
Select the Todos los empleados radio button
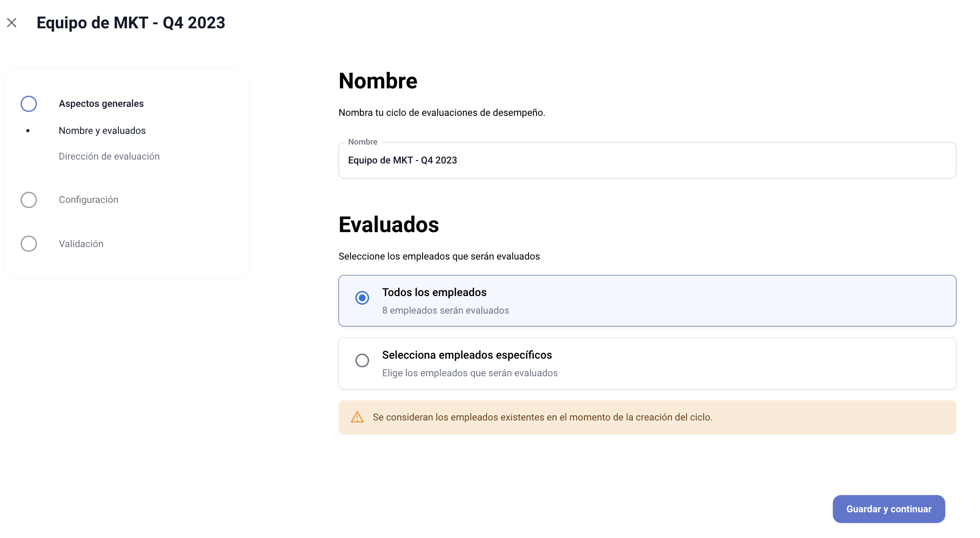(362, 298)
